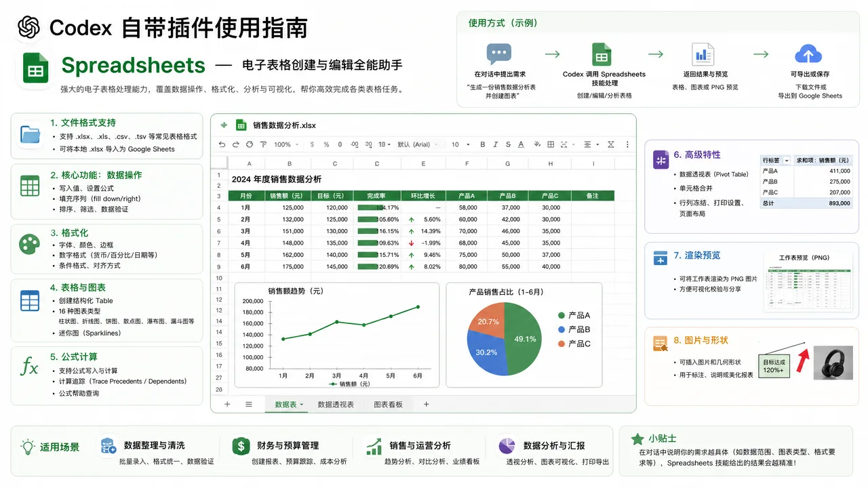The width and height of the screenshot is (868, 488).
Task: Click the OpenAI logo beside the Codex title
Action: (29, 27)
